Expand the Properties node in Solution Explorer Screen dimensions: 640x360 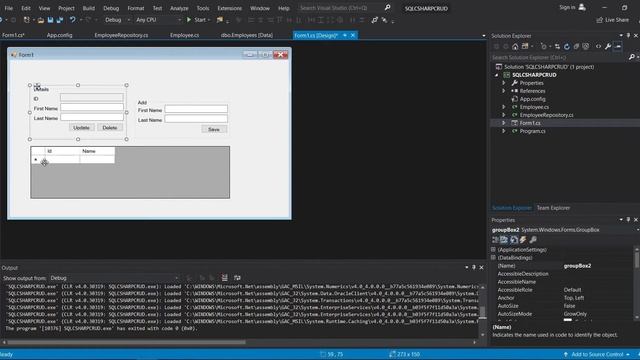coord(504,83)
